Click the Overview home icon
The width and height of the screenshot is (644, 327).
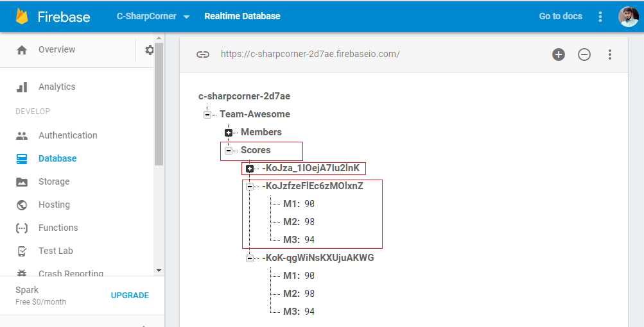(22, 50)
